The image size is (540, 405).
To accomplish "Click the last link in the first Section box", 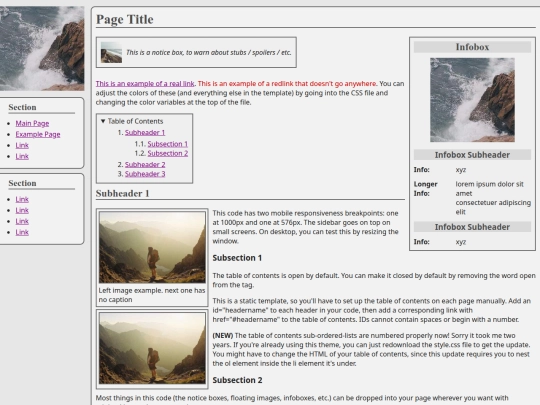I will (x=22, y=156).
